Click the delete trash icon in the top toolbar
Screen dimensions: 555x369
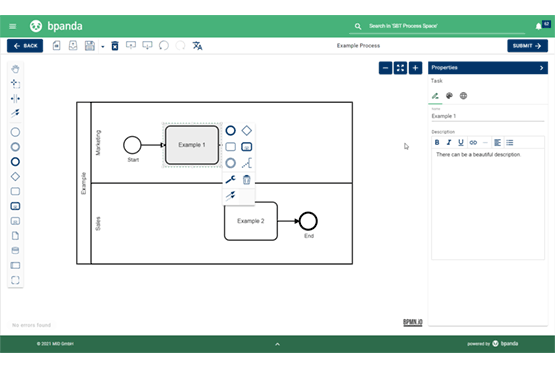tap(115, 46)
